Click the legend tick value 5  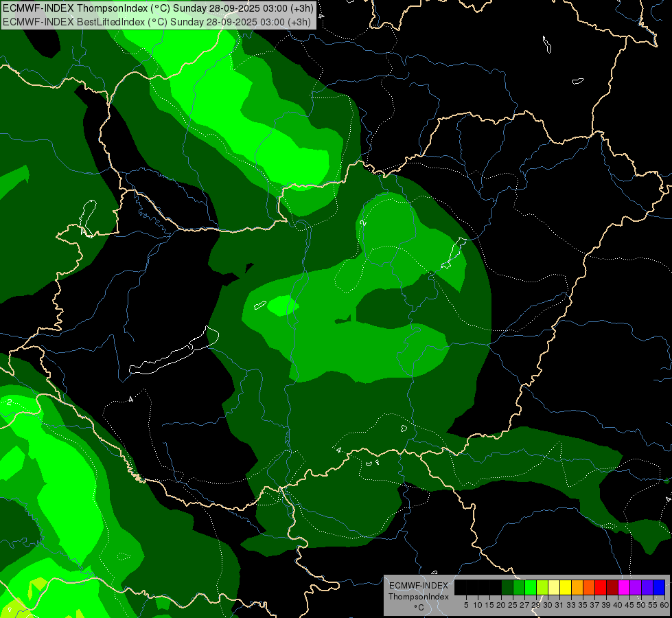pos(466,605)
